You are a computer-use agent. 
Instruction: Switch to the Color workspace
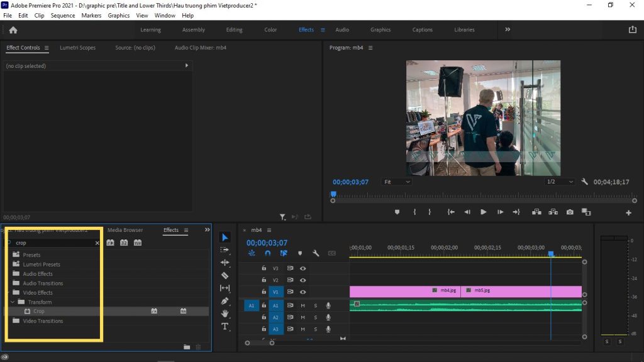point(270,30)
